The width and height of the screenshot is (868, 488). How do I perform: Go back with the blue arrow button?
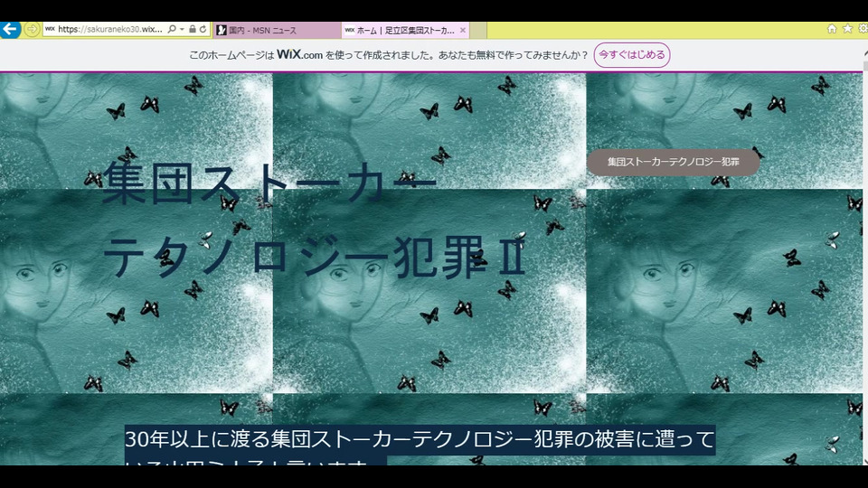pos(10,29)
